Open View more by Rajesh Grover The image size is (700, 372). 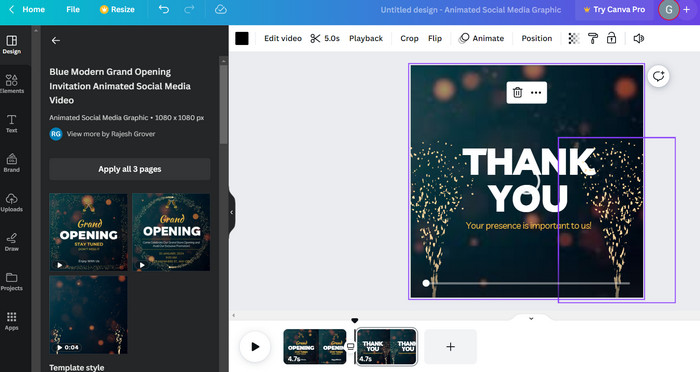click(x=111, y=134)
